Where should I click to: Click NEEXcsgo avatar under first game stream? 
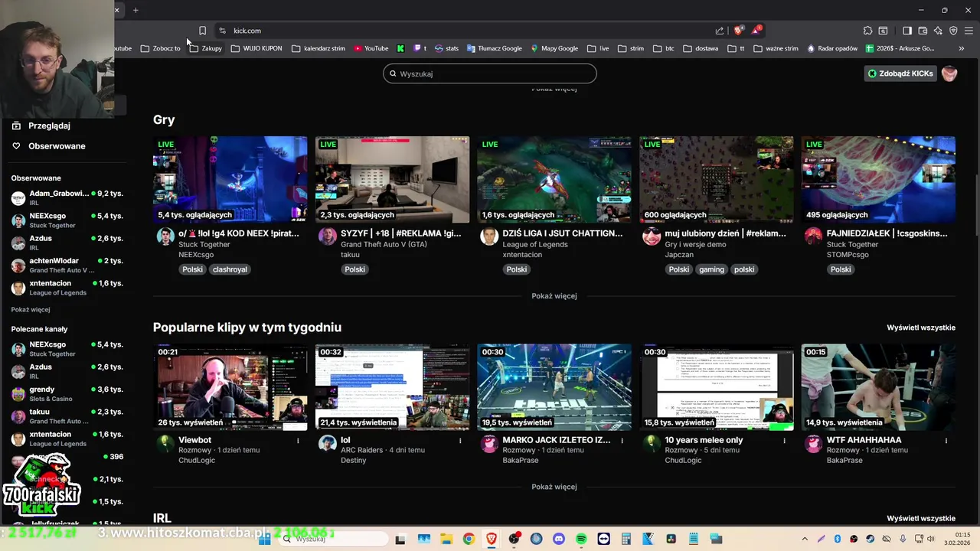[165, 236]
